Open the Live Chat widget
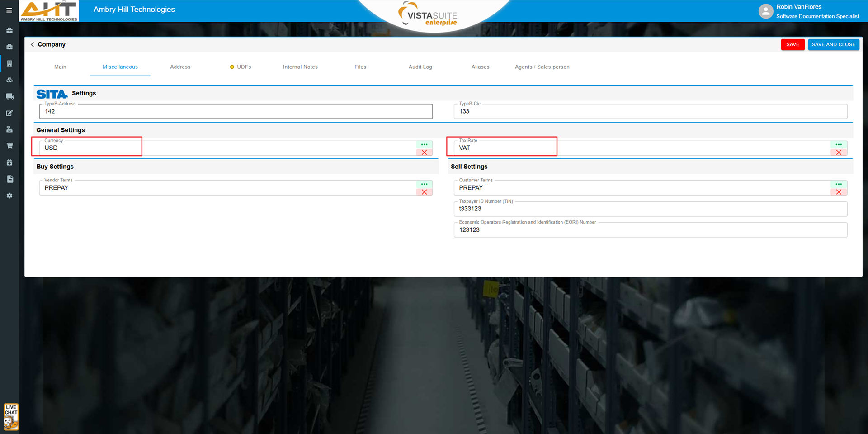 [x=11, y=416]
